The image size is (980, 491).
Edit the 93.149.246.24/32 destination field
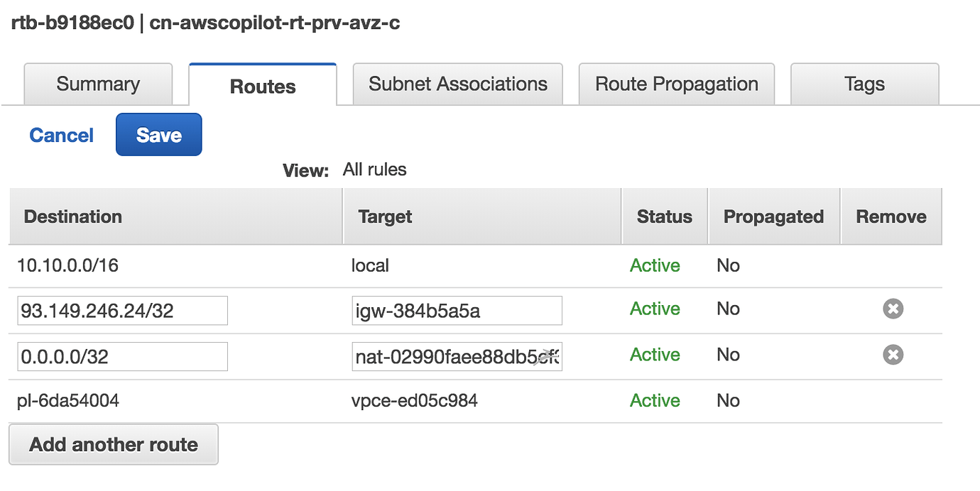[x=122, y=311]
